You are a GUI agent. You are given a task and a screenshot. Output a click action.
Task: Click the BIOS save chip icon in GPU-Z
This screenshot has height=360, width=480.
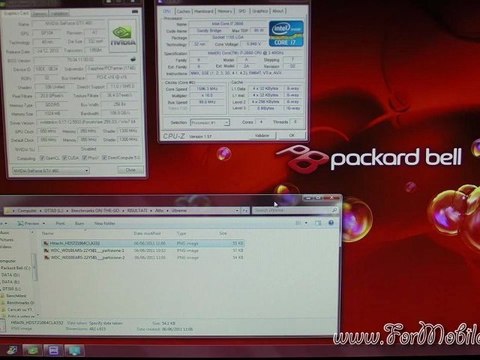(133, 60)
